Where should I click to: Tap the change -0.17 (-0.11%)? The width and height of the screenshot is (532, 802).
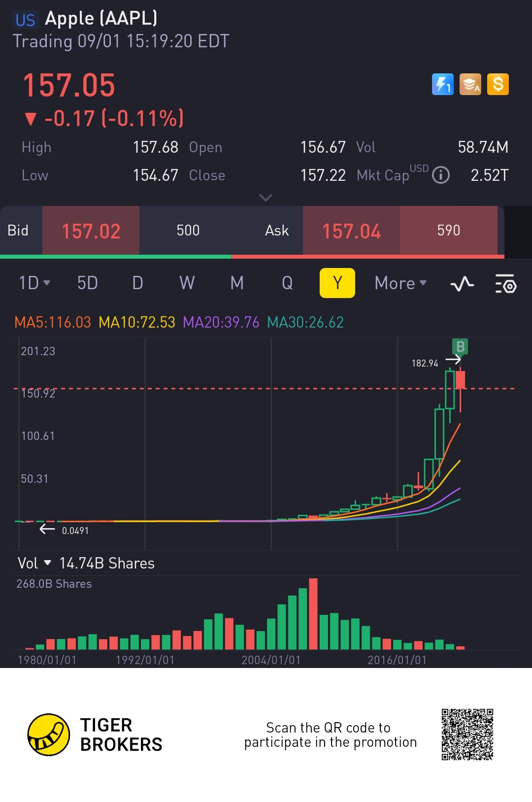[x=104, y=118]
